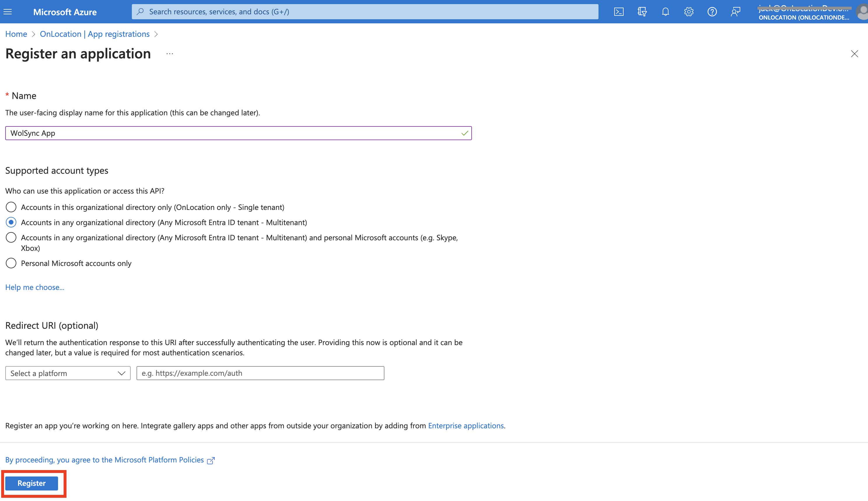Select Personal Microsoft accounts only option
Viewport: 868px width, 501px height.
[x=11, y=263]
